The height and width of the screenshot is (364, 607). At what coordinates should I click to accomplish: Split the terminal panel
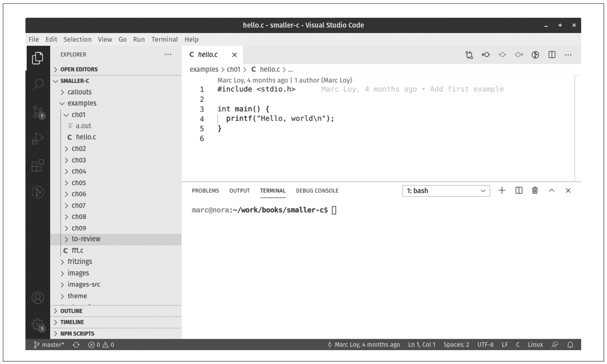point(519,190)
